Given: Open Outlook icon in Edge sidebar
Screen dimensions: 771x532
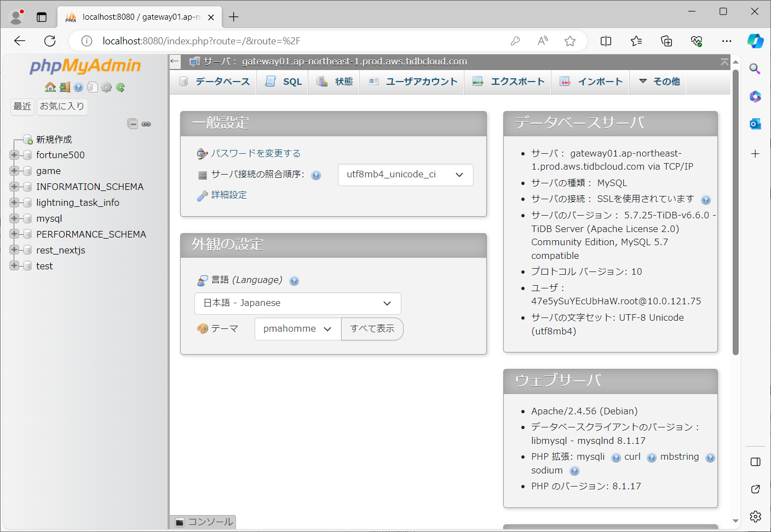Looking at the screenshot, I should pyautogui.click(x=755, y=124).
